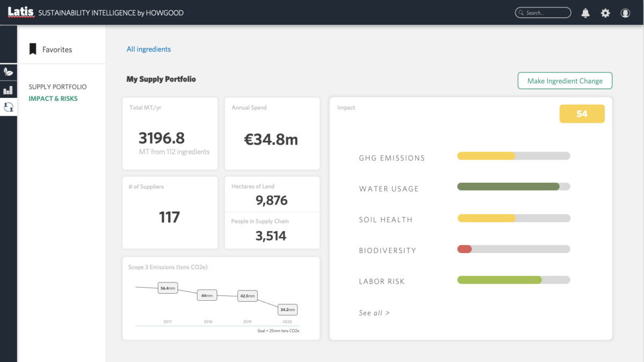Select Impact & Risks menu item

pyautogui.click(x=53, y=99)
